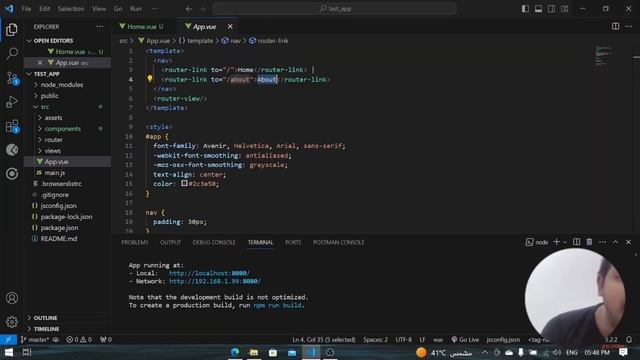The width and height of the screenshot is (640, 360).
Task: Open the Search view in activity bar
Action: pyautogui.click(x=12, y=53)
